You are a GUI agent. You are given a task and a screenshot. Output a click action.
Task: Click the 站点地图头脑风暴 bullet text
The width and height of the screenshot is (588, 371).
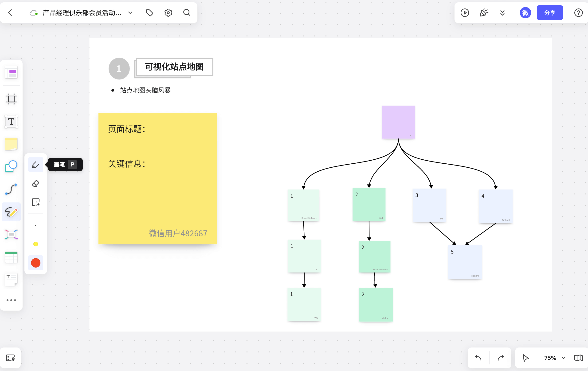pos(145,90)
